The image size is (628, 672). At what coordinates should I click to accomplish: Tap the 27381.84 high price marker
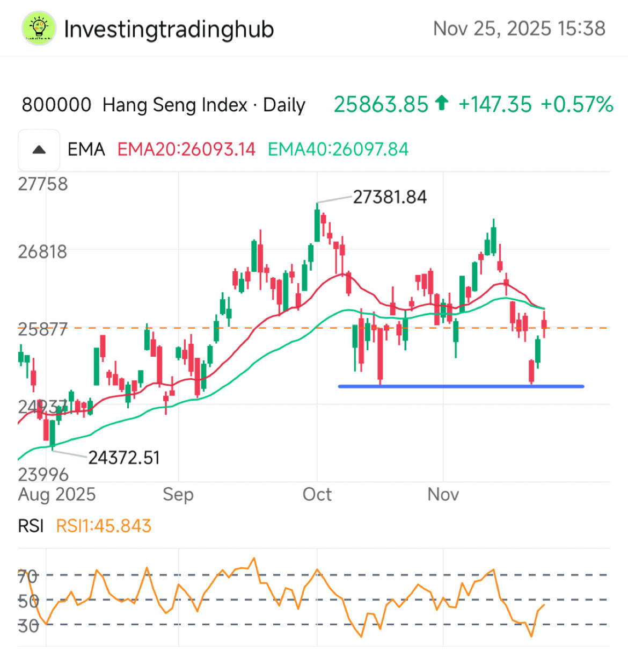click(390, 197)
